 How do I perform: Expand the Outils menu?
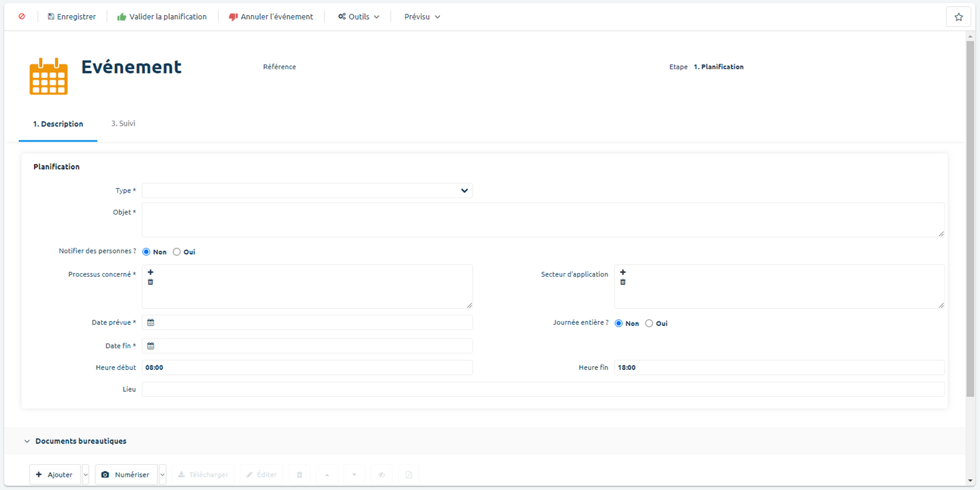click(x=359, y=17)
